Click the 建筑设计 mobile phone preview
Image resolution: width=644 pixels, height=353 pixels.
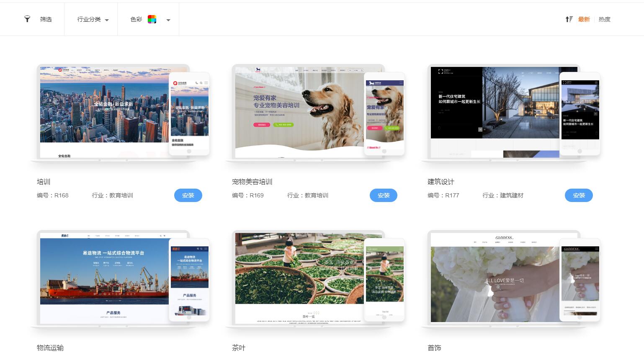pyautogui.click(x=580, y=113)
